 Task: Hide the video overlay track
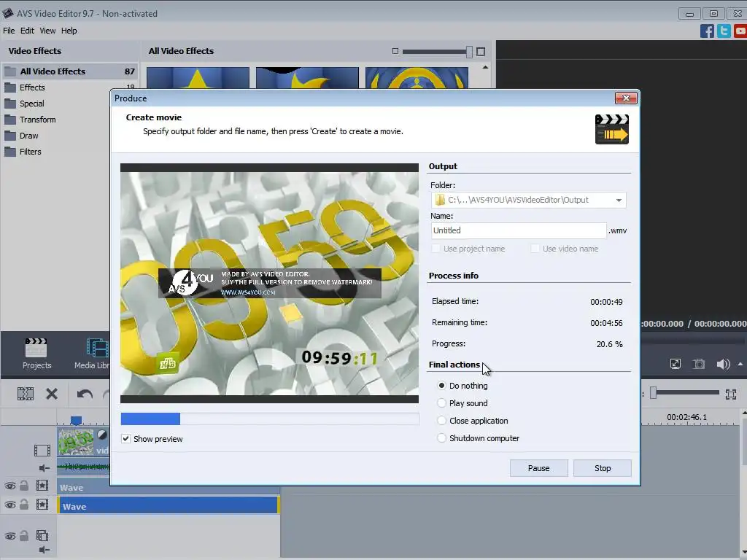[10, 536]
